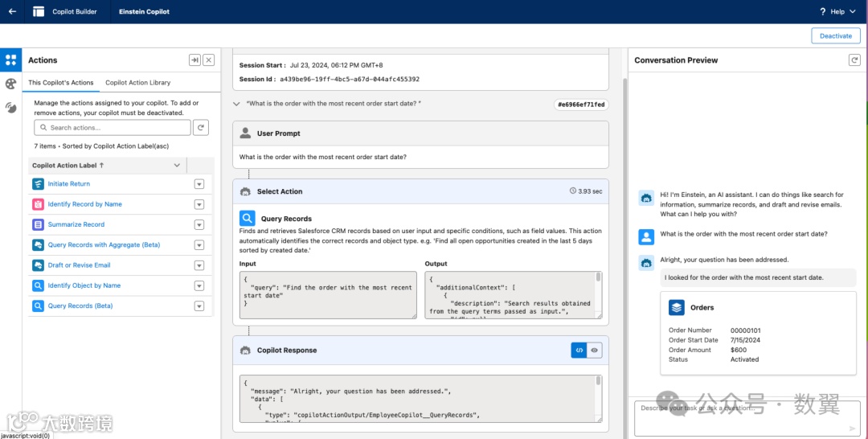Switch Copilot Response to preview eye view
The height and width of the screenshot is (439, 868).
click(595, 350)
